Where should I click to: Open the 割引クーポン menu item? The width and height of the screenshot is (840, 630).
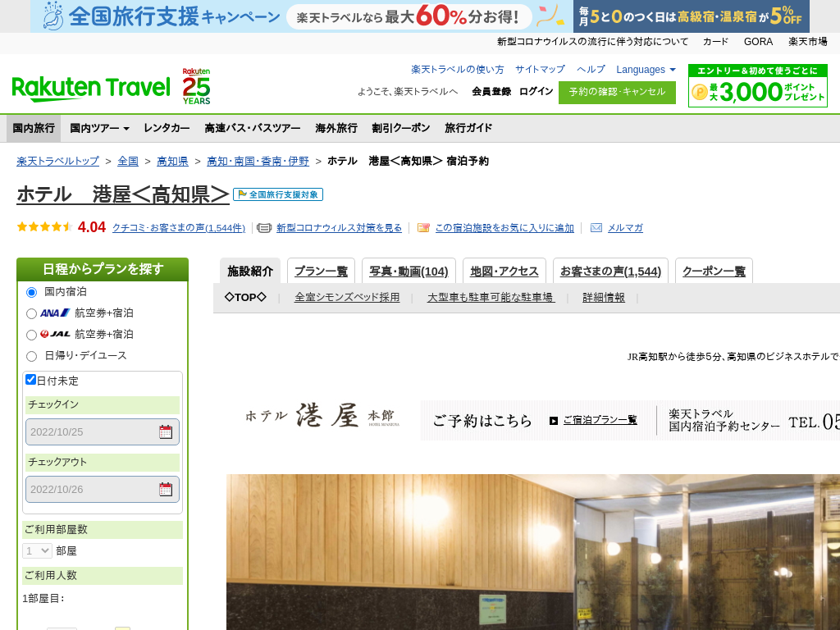(x=400, y=128)
